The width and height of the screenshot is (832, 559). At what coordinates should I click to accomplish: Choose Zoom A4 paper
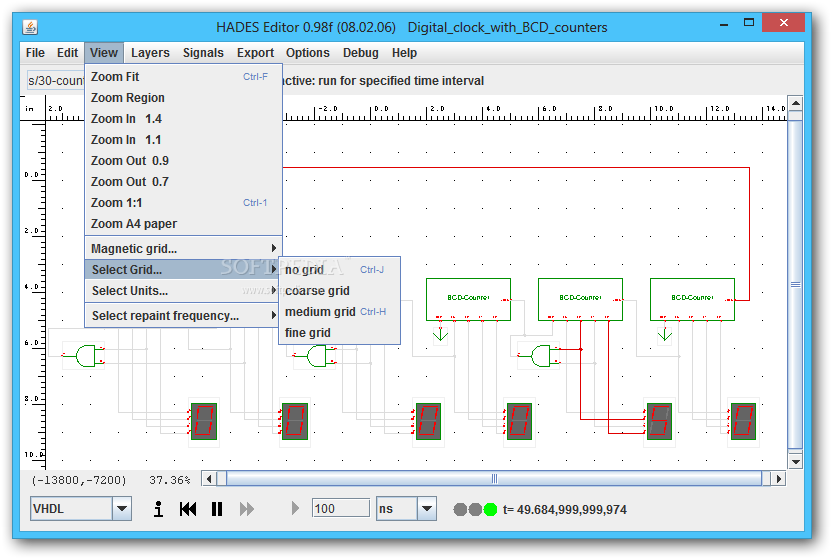click(x=184, y=224)
